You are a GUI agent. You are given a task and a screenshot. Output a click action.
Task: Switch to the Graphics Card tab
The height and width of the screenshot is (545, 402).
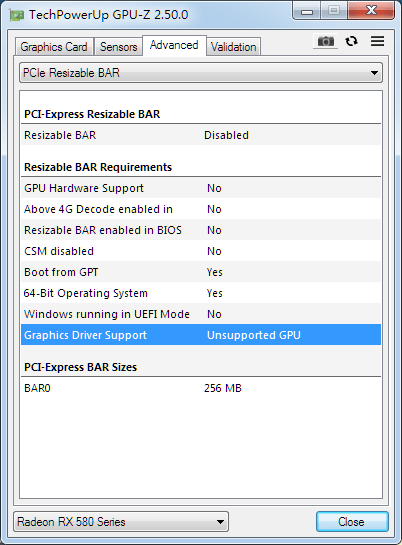click(x=54, y=47)
